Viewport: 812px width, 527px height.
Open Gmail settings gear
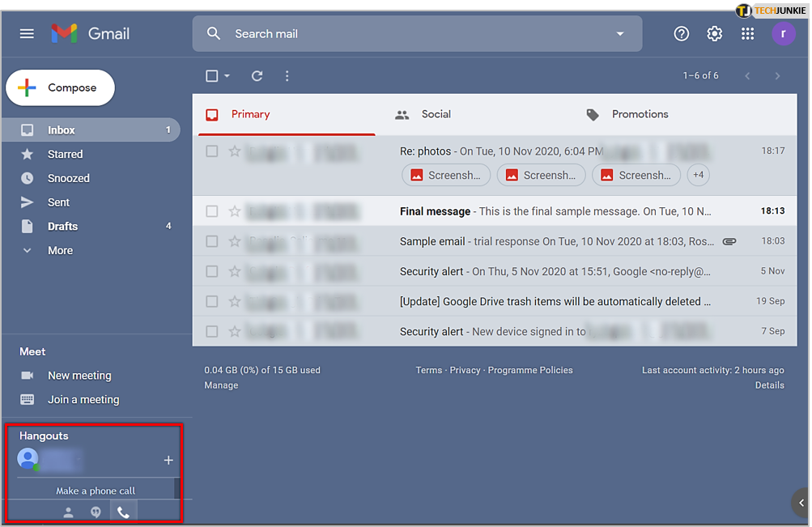coord(714,33)
